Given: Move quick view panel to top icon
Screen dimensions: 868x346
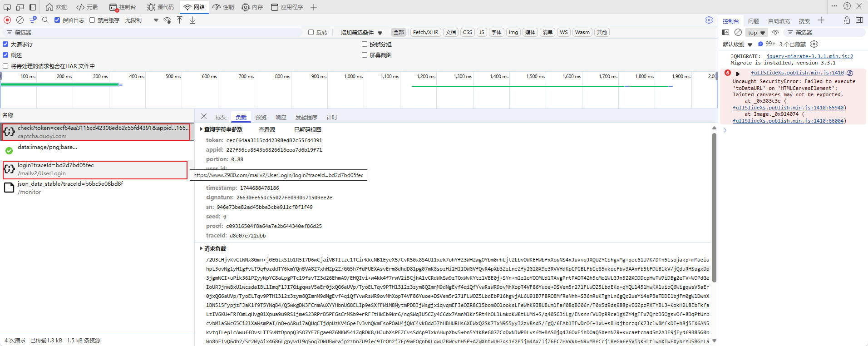Looking at the screenshot, I should (x=847, y=20).
